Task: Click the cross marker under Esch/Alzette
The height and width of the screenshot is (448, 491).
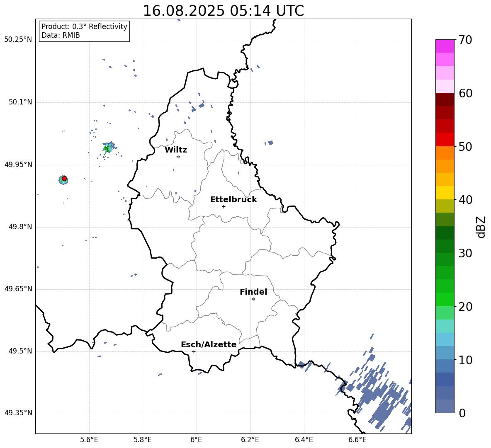Action: [x=194, y=351]
